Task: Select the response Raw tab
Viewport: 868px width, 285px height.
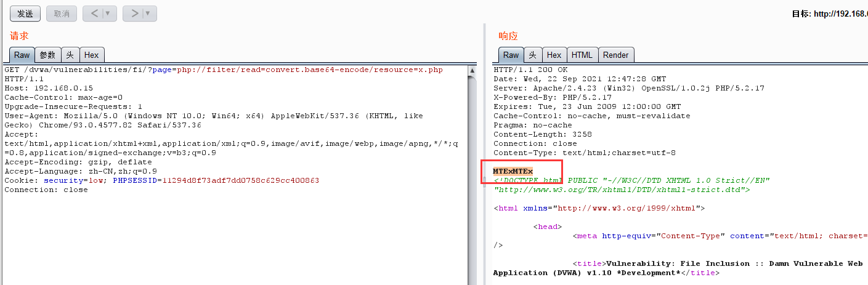Action: tap(511, 55)
